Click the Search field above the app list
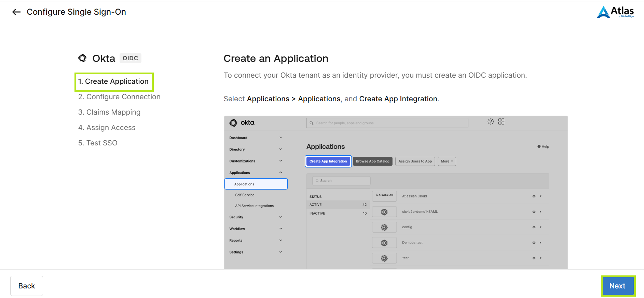 341,181
